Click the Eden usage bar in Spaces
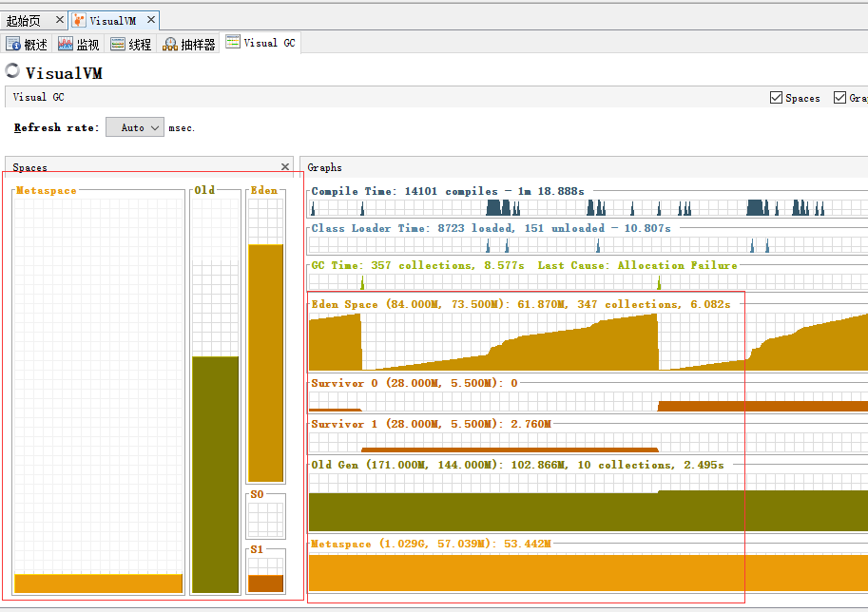Screen dimensions: 868x612 tap(265, 363)
